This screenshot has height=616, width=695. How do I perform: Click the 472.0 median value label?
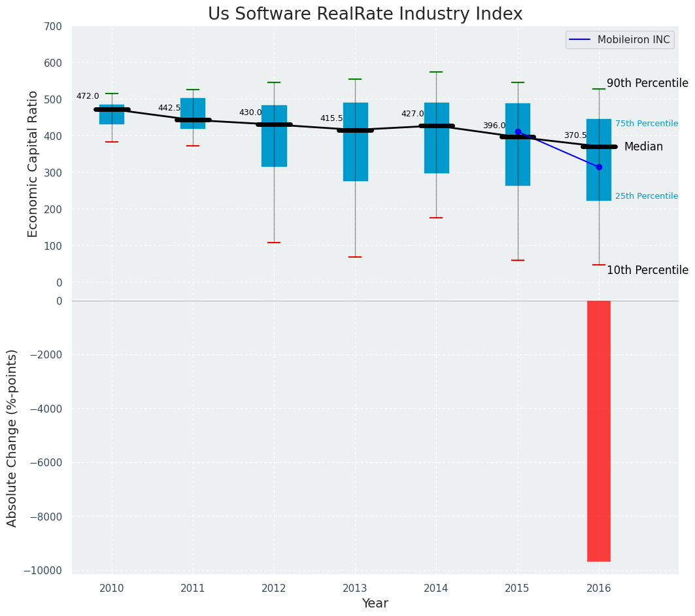point(88,96)
